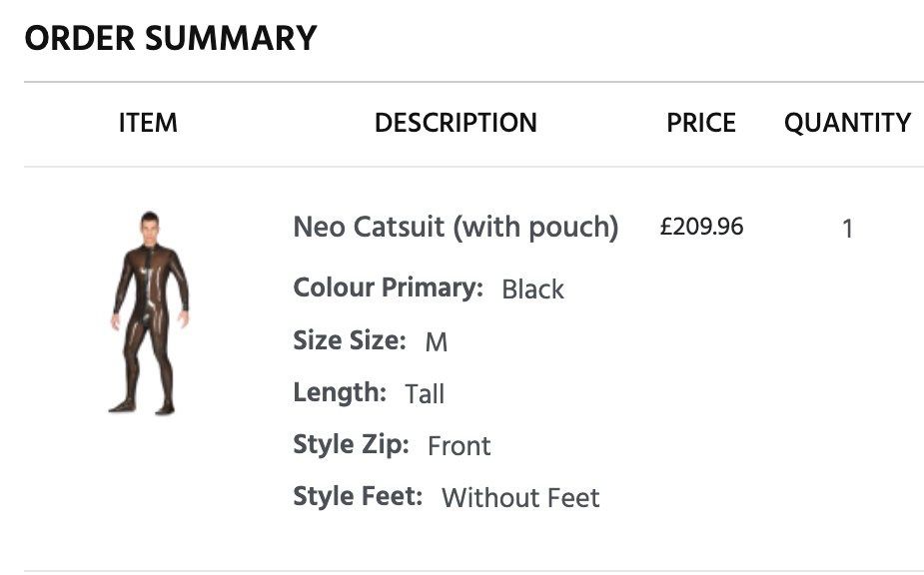924x575 pixels.
Task: Click the divider line under column headers
Action: tap(473, 167)
